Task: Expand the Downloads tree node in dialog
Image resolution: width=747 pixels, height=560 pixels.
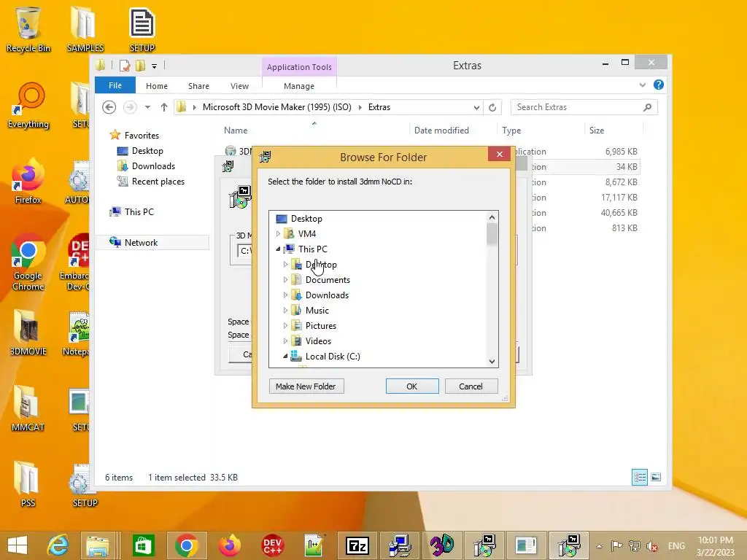Action: tap(285, 295)
